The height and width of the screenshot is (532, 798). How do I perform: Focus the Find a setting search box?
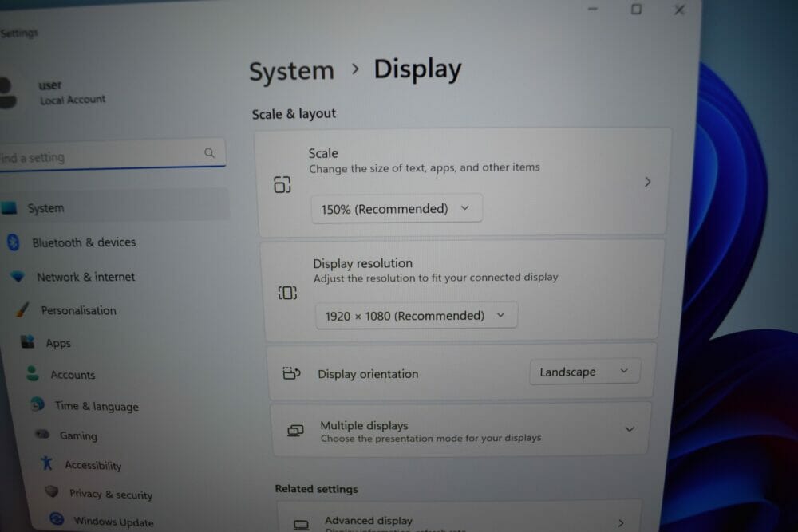point(112,153)
